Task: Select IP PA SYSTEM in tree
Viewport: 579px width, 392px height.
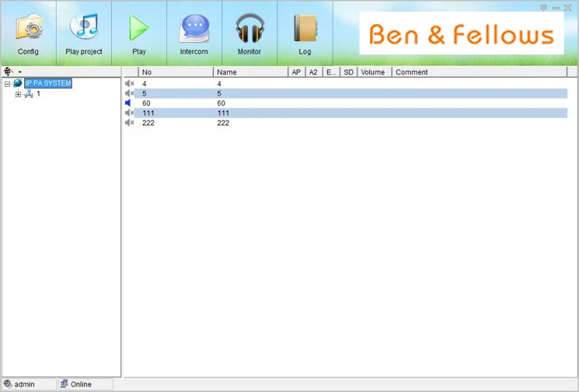Action: pyautogui.click(x=48, y=83)
